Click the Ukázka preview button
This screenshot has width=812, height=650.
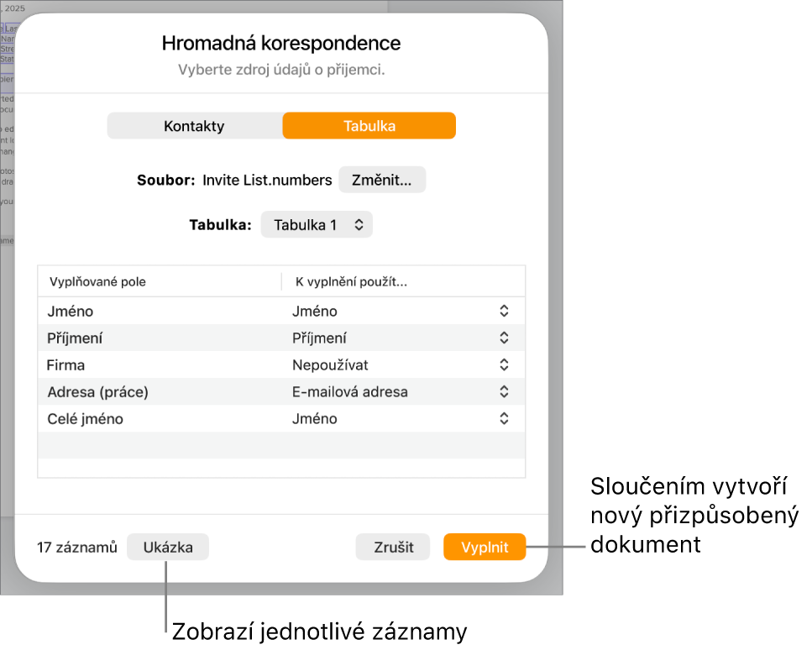click(168, 547)
